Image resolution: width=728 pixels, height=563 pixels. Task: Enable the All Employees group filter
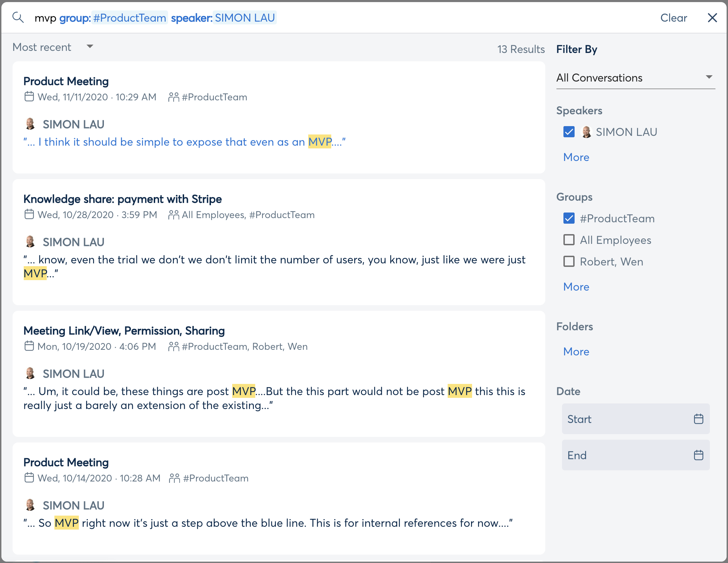coord(569,240)
